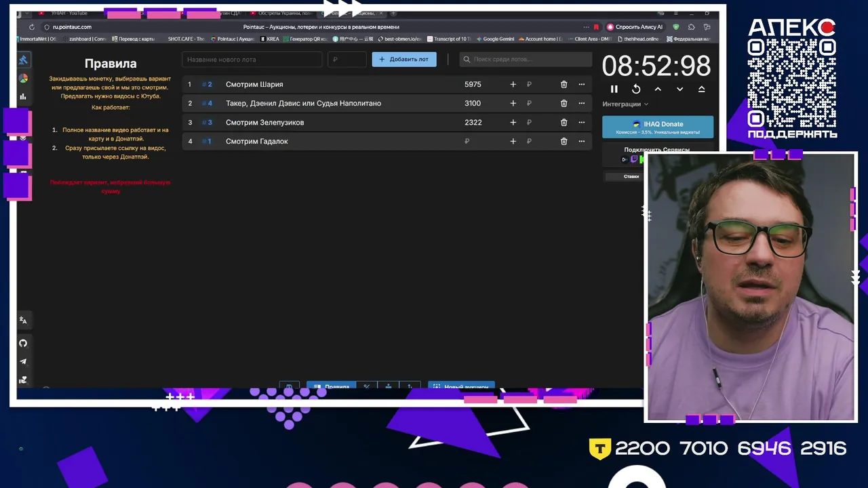The width and height of the screenshot is (868, 488).
Task: Click plus icon for Смотрим Зелепузиков
Action: pos(513,122)
